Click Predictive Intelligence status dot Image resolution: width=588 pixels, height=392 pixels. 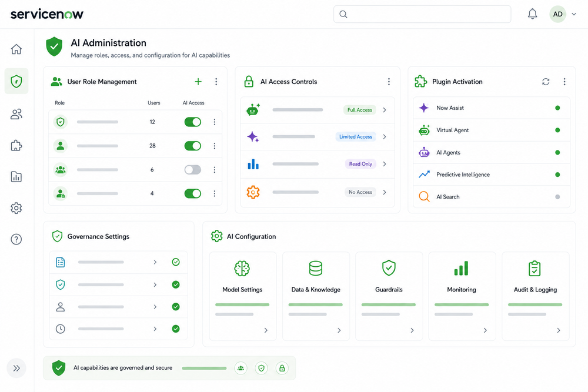557,175
